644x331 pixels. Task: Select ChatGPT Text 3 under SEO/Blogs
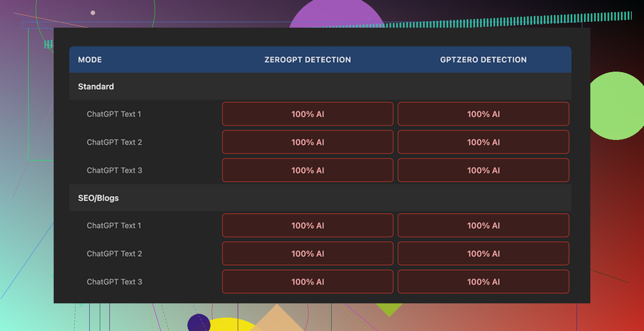pyautogui.click(x=114, y=282)
